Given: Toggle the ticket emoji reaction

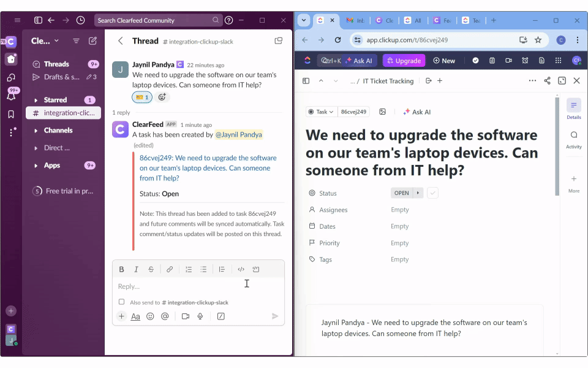Looking at the screenshot, I should tap(141, 97).
